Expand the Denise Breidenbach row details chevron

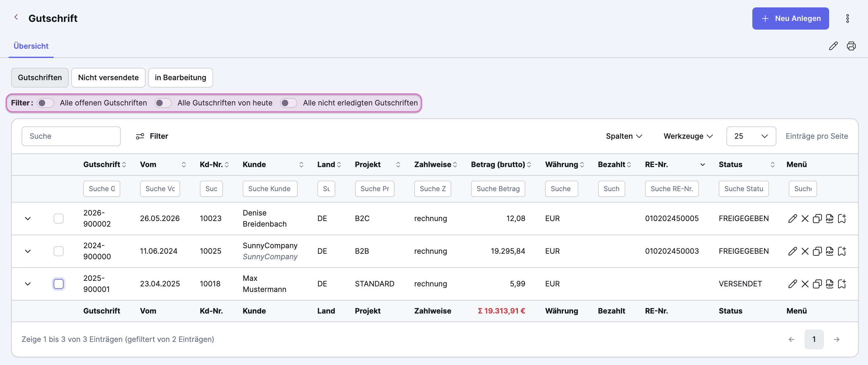pos(28,219)
